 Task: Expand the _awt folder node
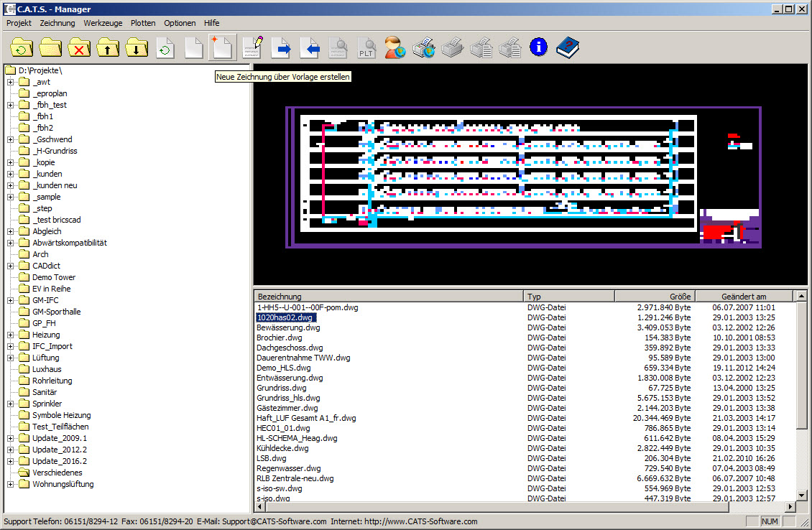point(11,82)
